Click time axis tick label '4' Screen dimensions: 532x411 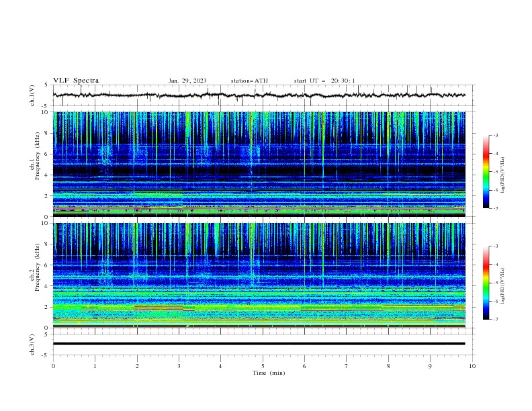click(x=220, y=366)
